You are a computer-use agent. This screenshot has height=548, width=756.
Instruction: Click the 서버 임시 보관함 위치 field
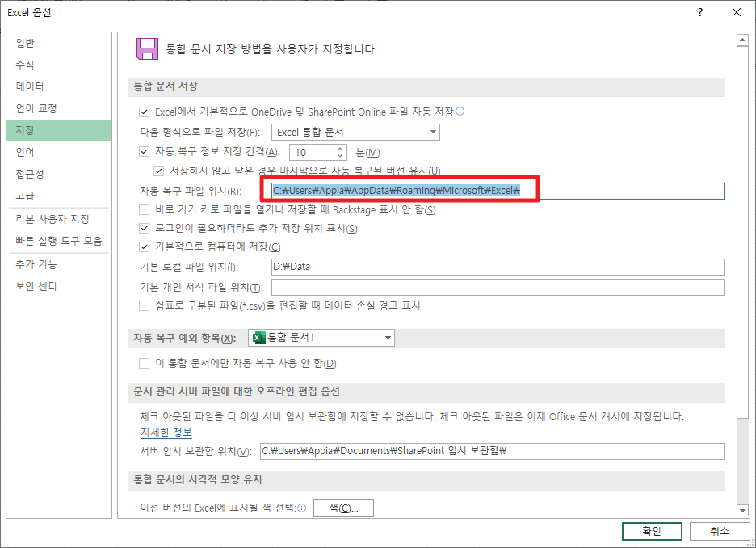click(x=492, y=451)
